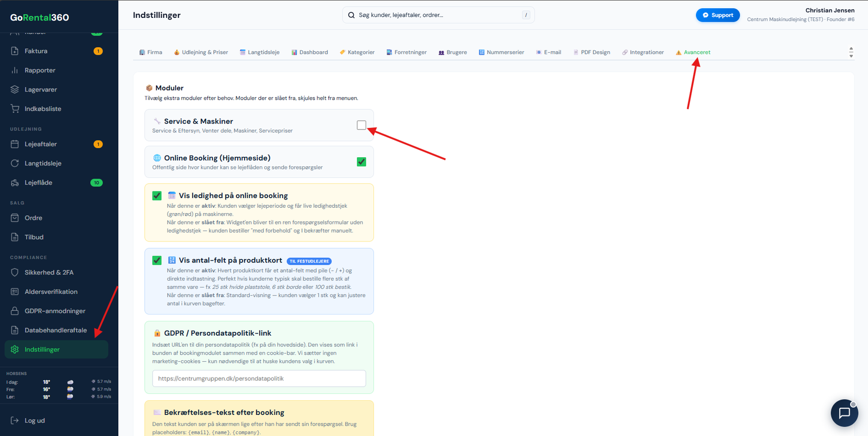Click the Indkøbsliste shopping cart icon
The height and width of the screenshot is (436, 868).
(15, 109)
